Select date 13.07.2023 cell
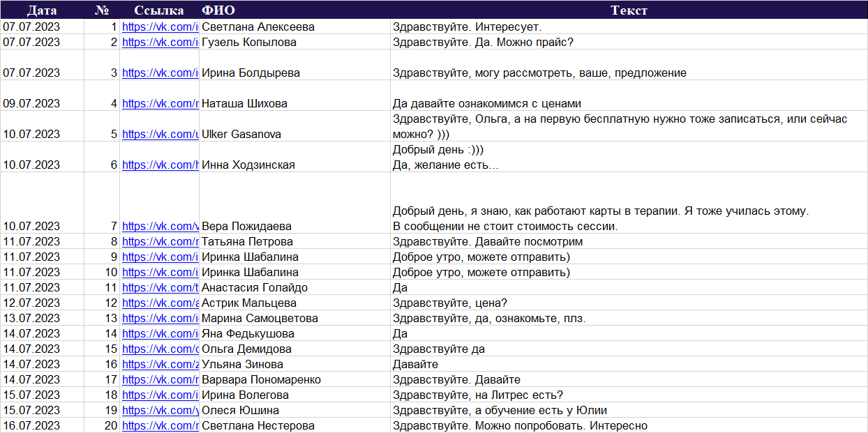 pos(42,318)
